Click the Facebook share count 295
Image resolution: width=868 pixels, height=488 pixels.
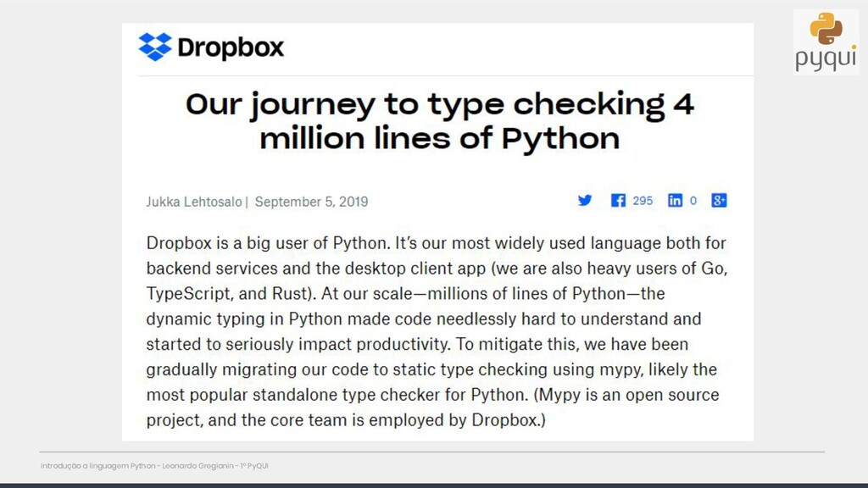(x=643, y=200)
